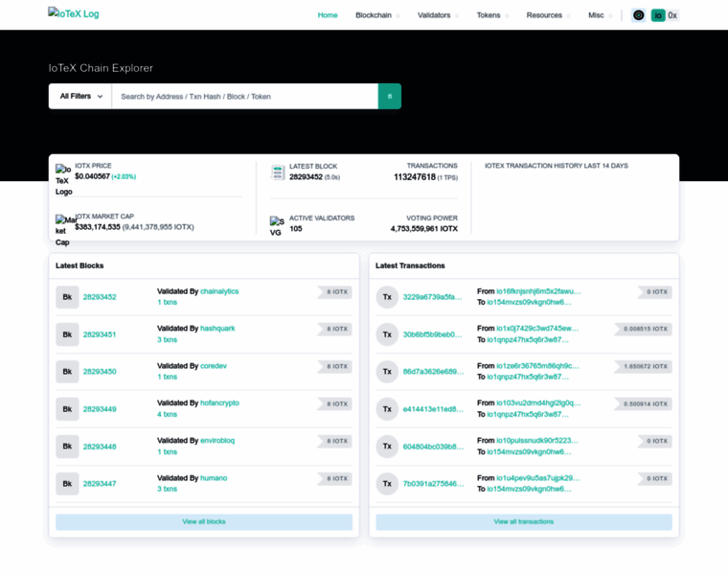Open validator envirobloq link
Viewport: 728px width, 575px height.
[x=217, y=440]
